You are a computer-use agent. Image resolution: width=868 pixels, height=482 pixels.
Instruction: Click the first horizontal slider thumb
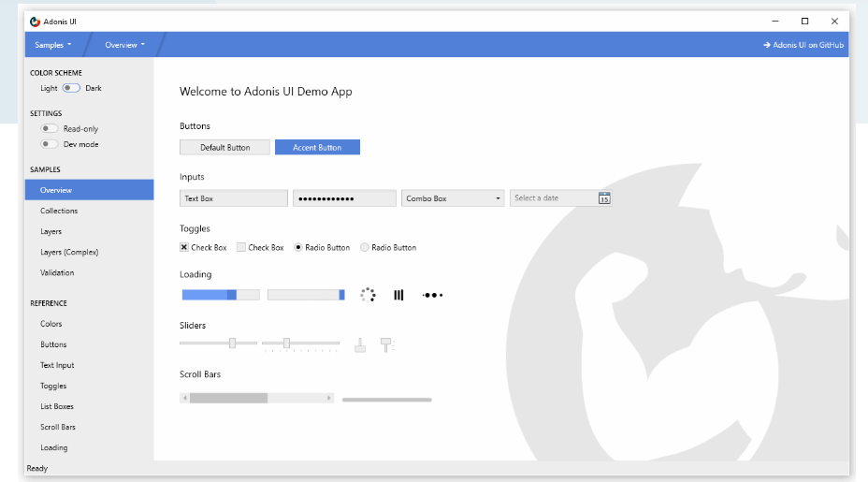[233, 343]
